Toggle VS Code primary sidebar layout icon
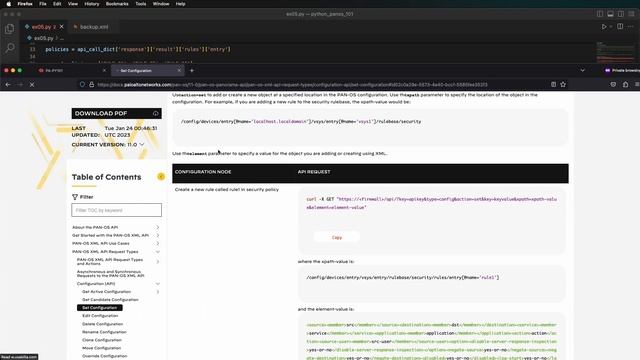Image resolution: width=640 pixels, height=360 pixels. point(600,14)
